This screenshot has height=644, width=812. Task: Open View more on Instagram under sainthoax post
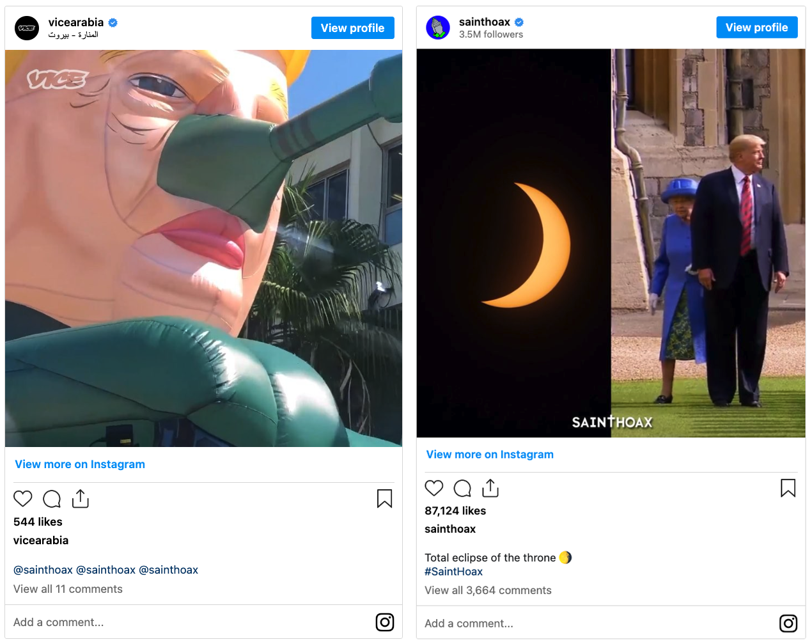(490, 455)
